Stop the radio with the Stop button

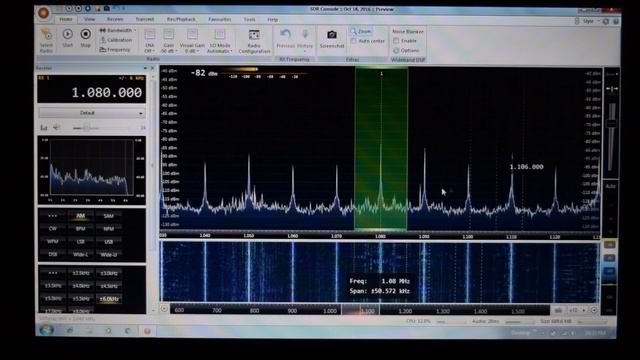coord(85,38)
